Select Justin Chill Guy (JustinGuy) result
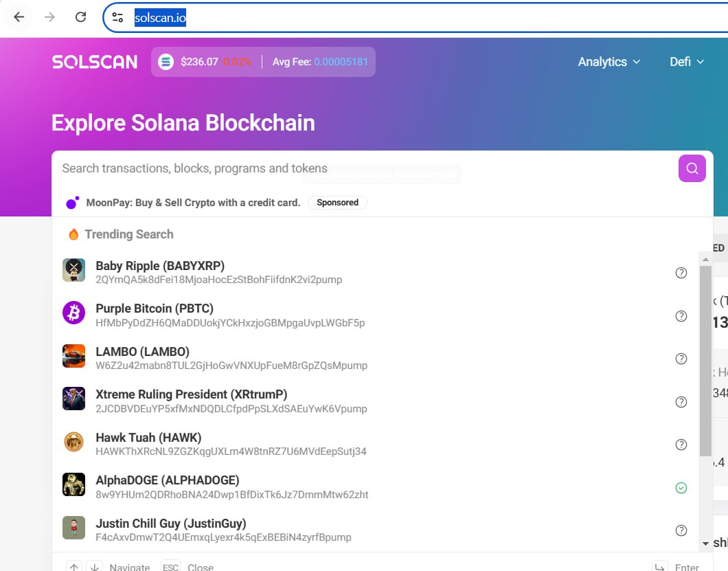The width and height of the screenshot is (728, 571). (x=376, y=530)
